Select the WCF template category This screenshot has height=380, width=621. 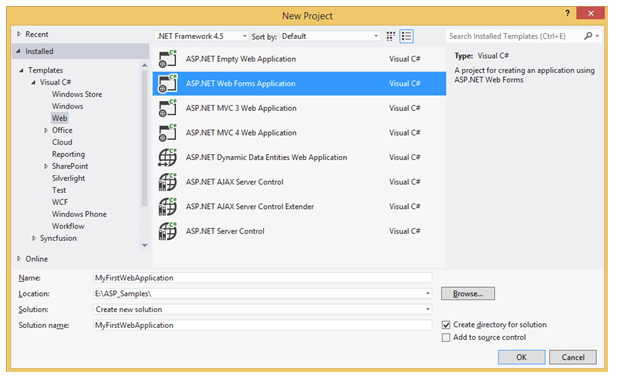(60, 202)
